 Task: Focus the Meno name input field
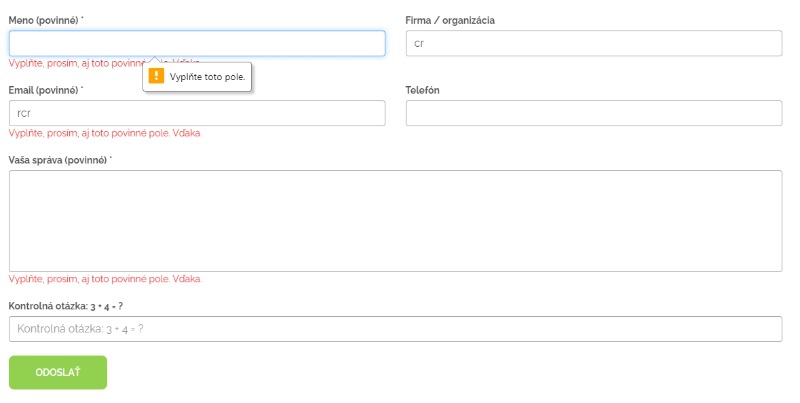coord(197,43)
